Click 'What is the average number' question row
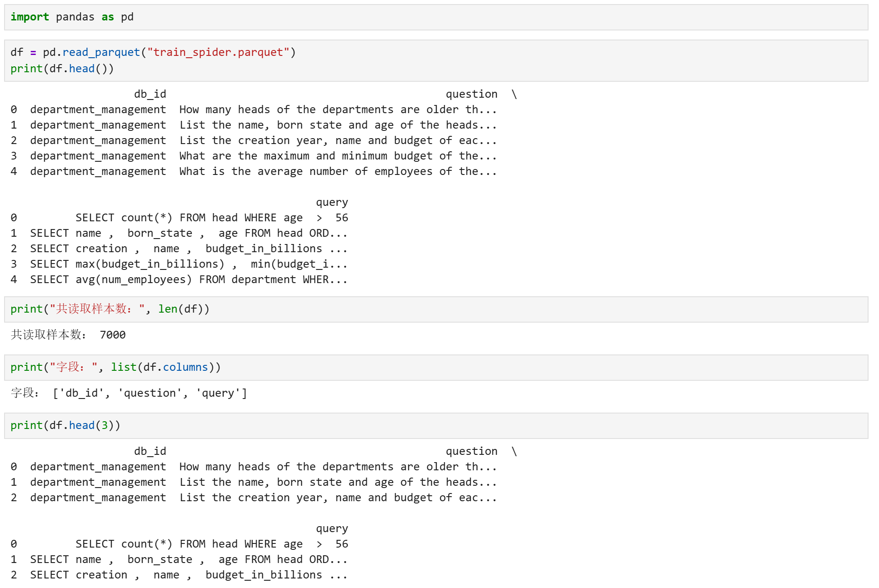Viewport: 879px width, 588px height. [x=337, y=172]
